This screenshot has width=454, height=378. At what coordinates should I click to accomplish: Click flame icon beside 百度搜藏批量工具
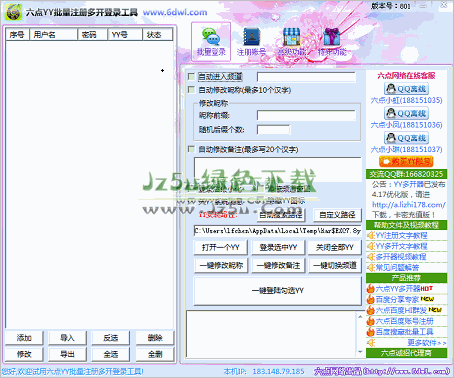[371, 332]
